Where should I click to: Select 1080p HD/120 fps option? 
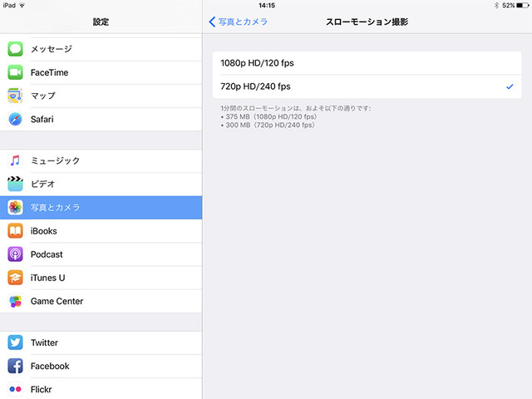coord(367,63)
